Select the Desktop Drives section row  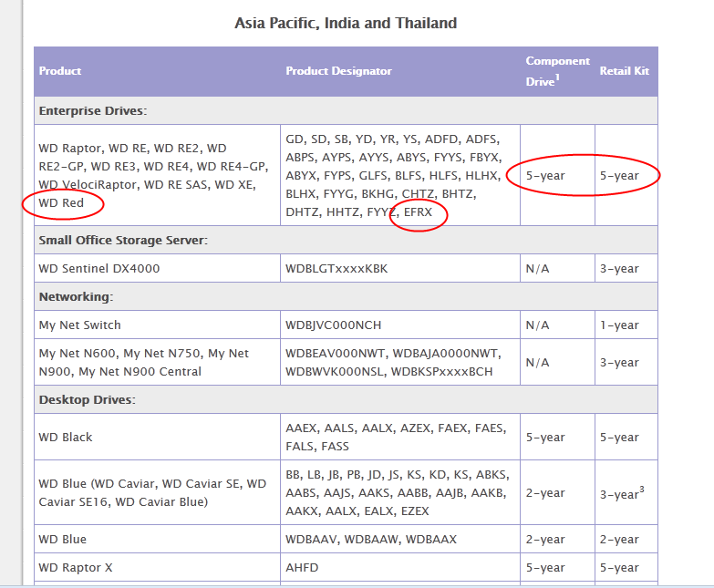tap(346, 399)
